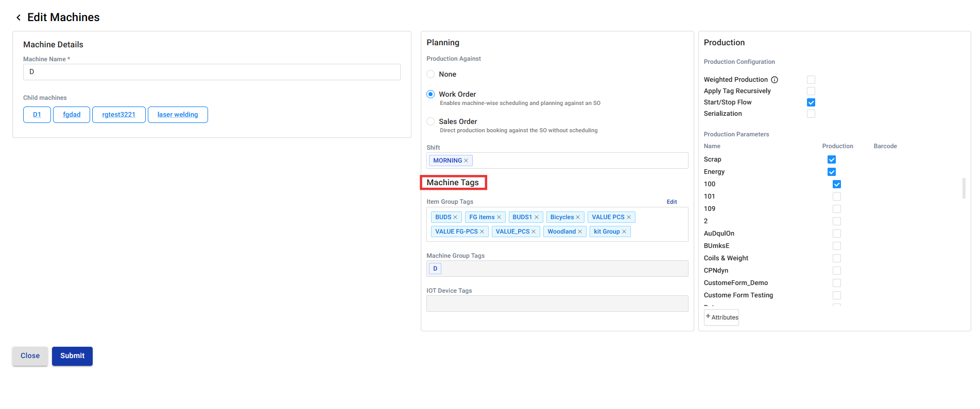Remove the BUDS item group tag

point(455,217)
